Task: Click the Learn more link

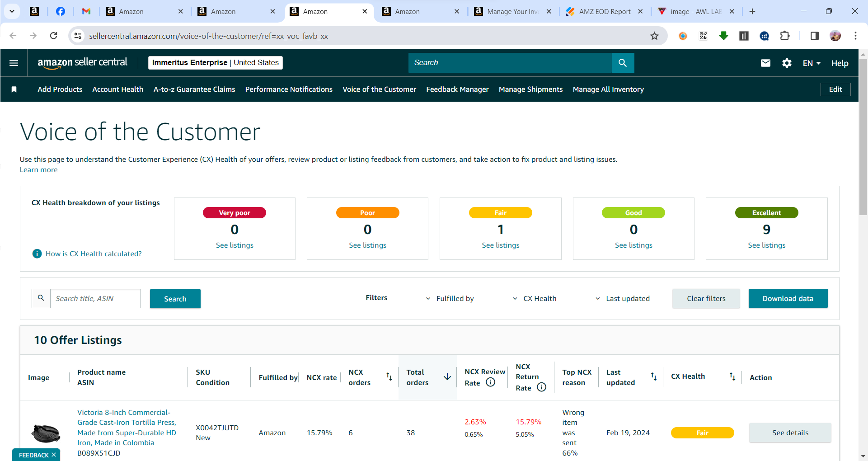Action: (x=39, y=170)
